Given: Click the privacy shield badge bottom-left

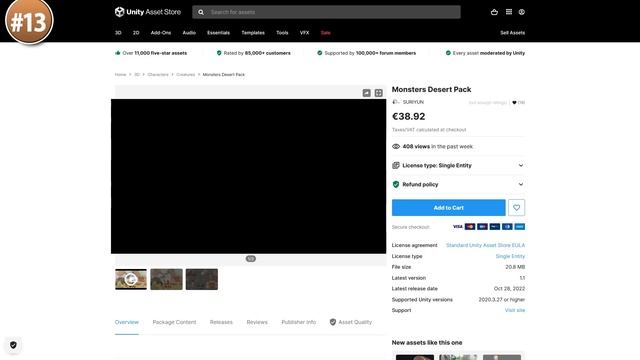Looking at the screenshot, I should click(13, 345).
